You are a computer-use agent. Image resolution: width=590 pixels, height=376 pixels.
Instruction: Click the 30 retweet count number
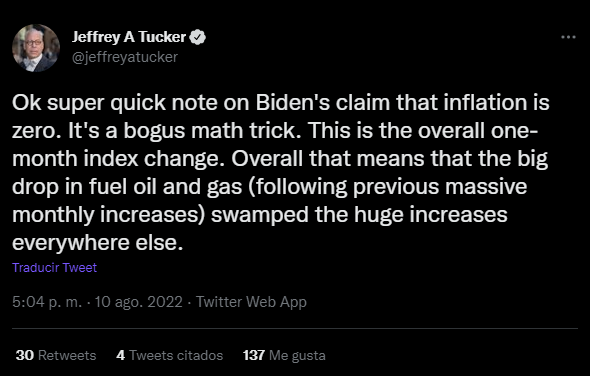tap(25, 355)
